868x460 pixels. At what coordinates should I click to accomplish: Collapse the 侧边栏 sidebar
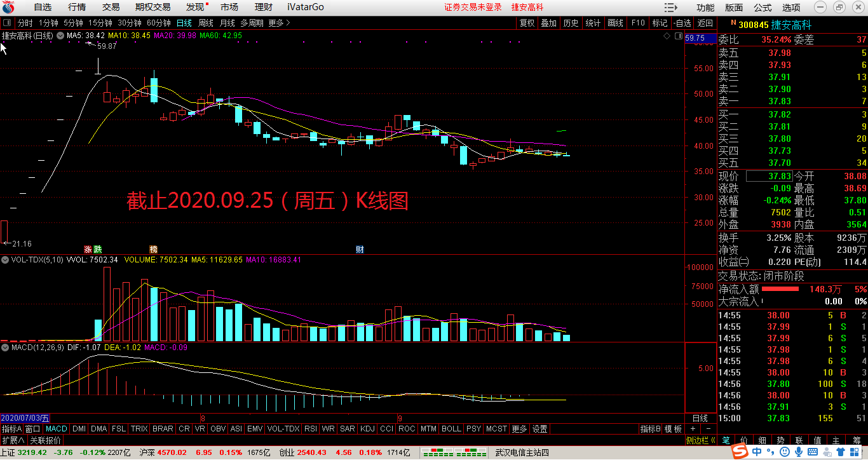point(701,440)
